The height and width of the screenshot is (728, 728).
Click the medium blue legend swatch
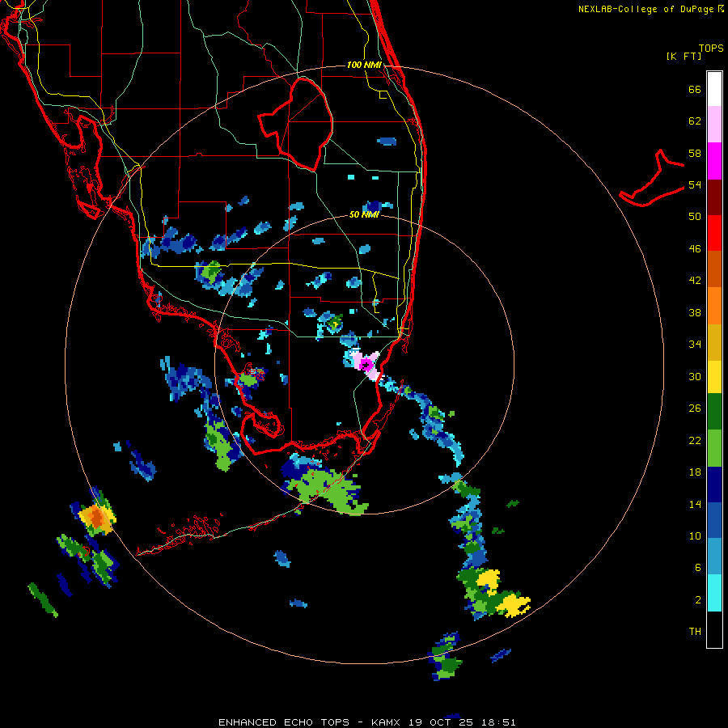point(714,520)
